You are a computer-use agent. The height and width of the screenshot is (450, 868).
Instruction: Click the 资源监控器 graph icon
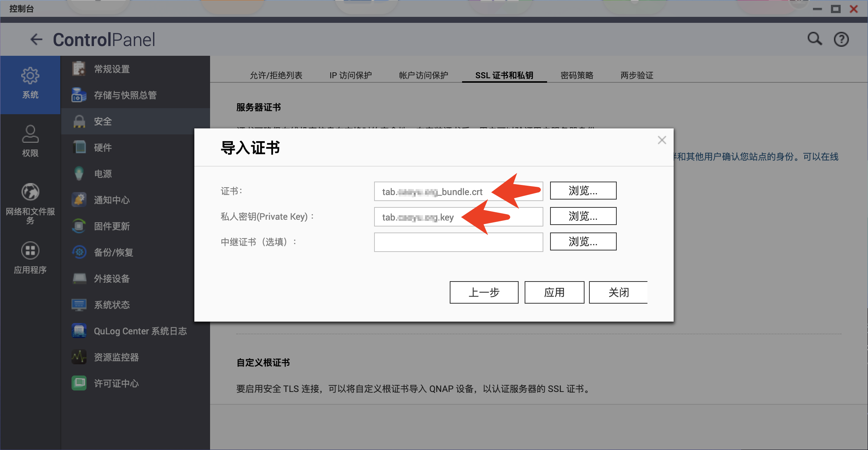79,357
